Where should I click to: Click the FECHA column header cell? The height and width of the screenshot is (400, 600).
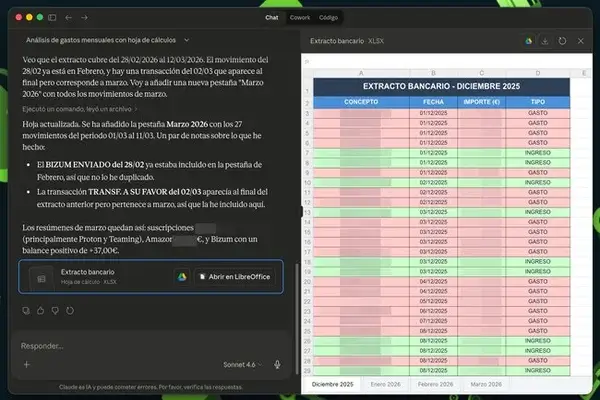pos(433,102)
